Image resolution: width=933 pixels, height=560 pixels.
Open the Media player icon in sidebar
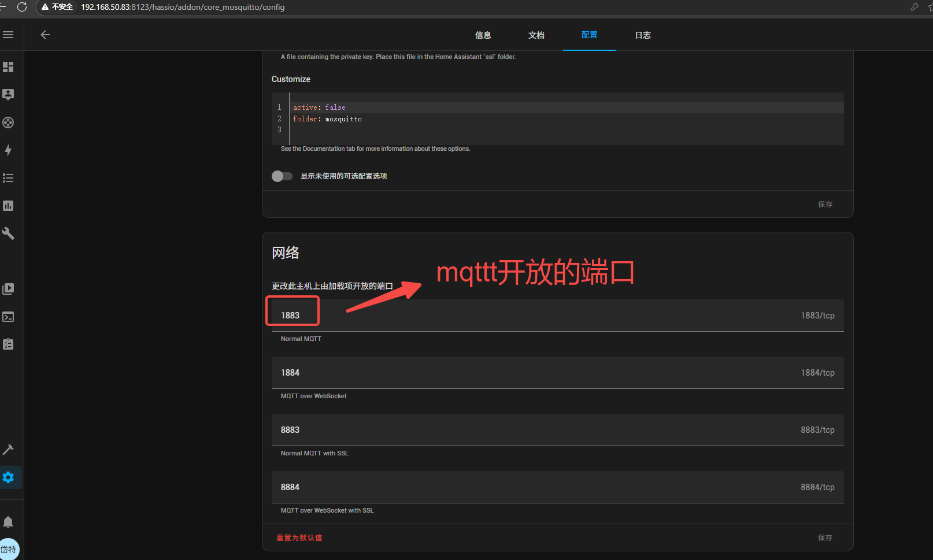8,289
